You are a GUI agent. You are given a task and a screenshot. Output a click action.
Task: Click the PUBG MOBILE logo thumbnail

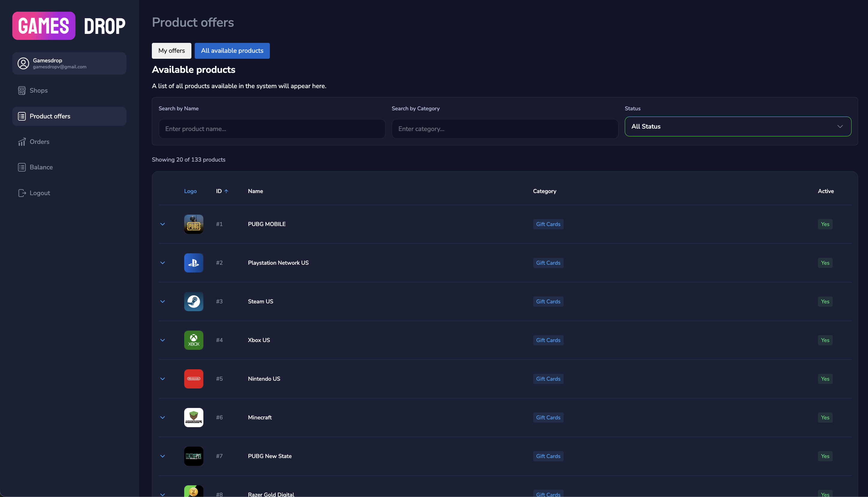click(x=194, y=224)
